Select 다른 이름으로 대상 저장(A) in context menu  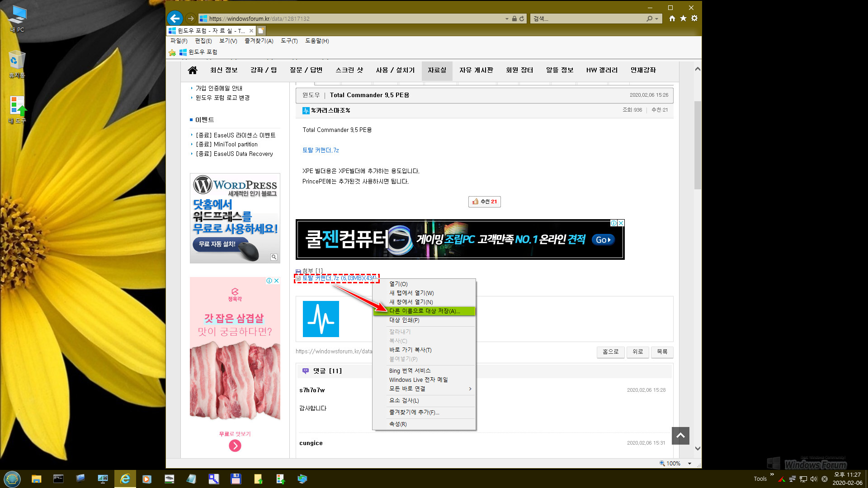pyautogui.click(x=424, y=311)
